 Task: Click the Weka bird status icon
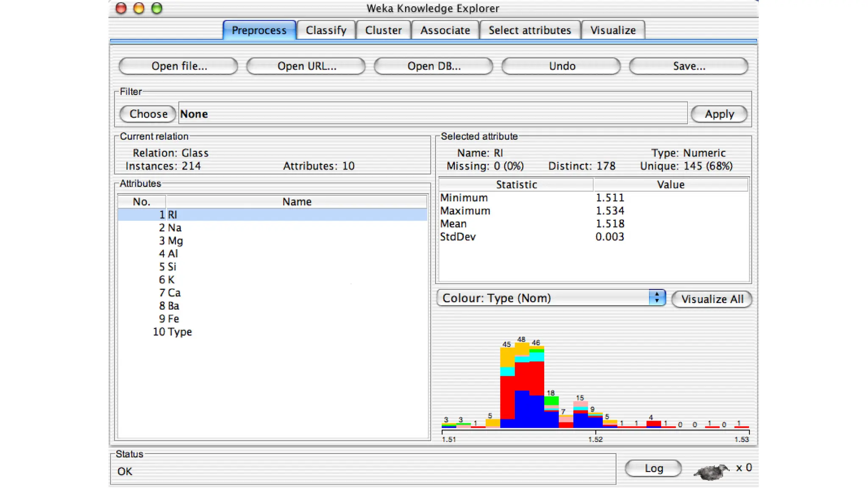click(x=711, y=471)
